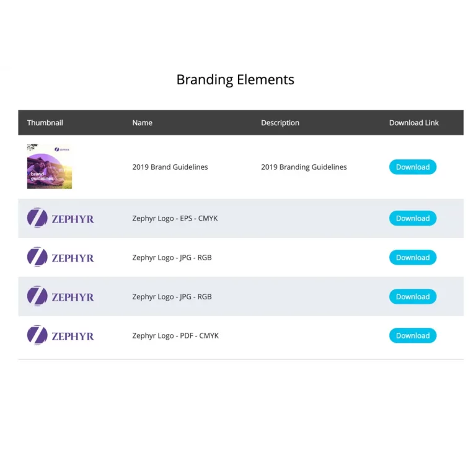The width and height of the screenshot is (476, 476).
Task: Click the circular Z emblem in the EPS CMYK row
Action: 37,218
